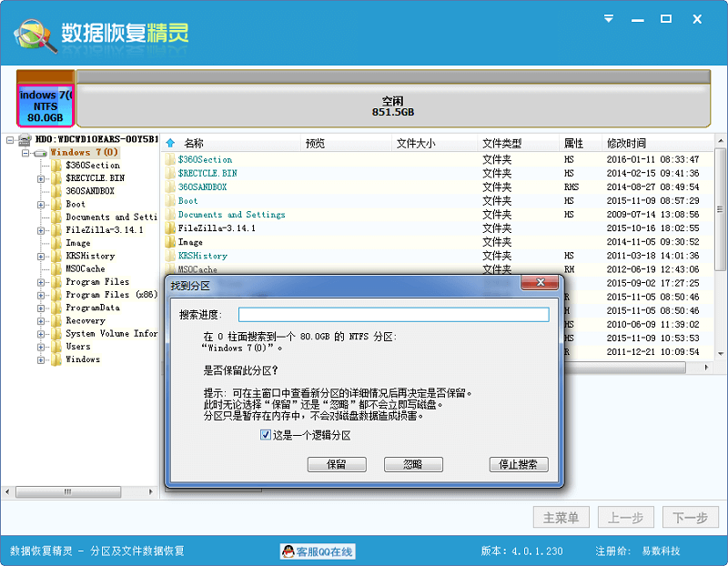The height and width of the screenshot is (566, 728).
Task: Click the Image folder icon in file list
Action: tap(170, 242)
